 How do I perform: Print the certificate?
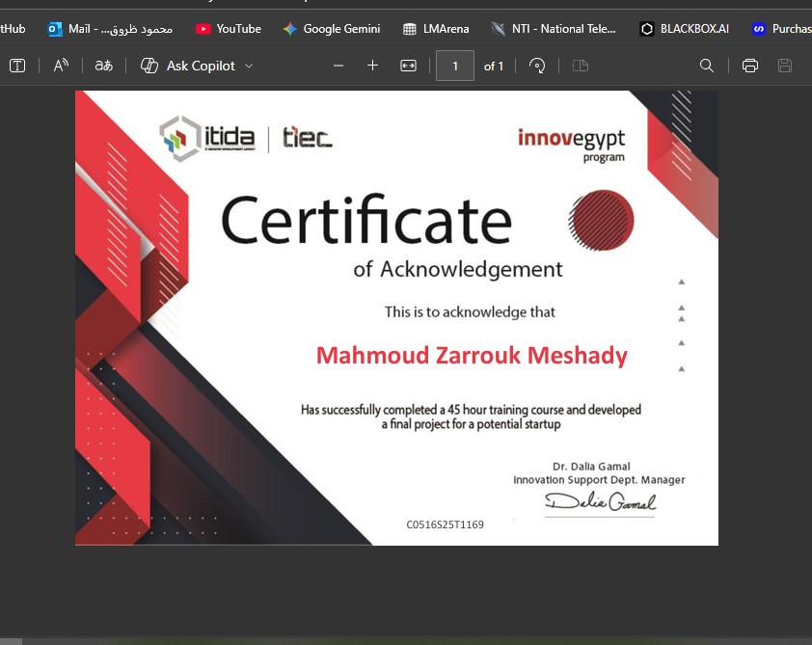(x=749, y=66)
